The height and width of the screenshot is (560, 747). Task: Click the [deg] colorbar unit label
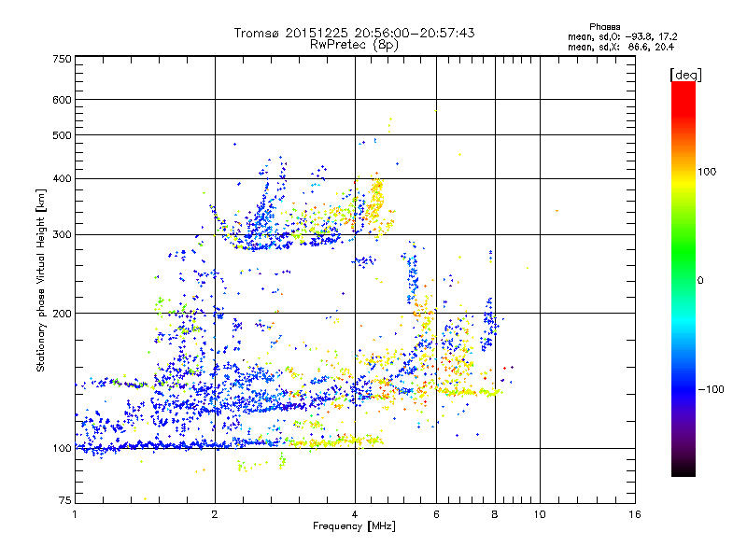[685, 75]
